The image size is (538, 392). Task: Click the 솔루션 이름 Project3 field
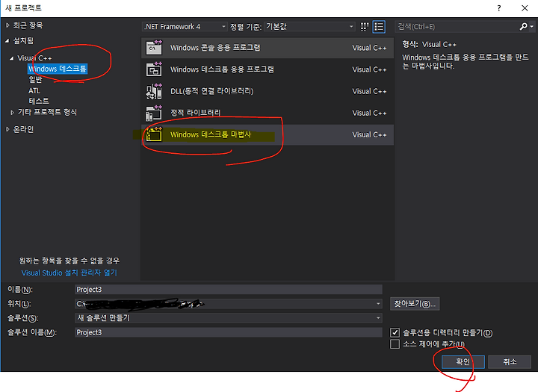229,332
